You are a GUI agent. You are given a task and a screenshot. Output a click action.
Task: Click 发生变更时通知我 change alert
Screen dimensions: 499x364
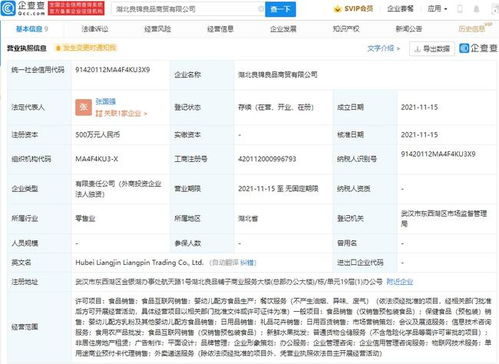(86, 48)
